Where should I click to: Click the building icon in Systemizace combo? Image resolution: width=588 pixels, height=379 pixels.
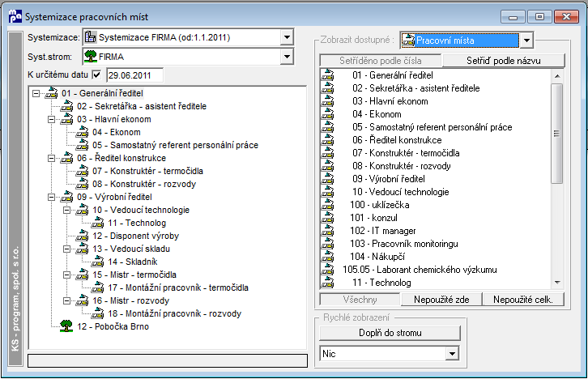coord(91,37)
